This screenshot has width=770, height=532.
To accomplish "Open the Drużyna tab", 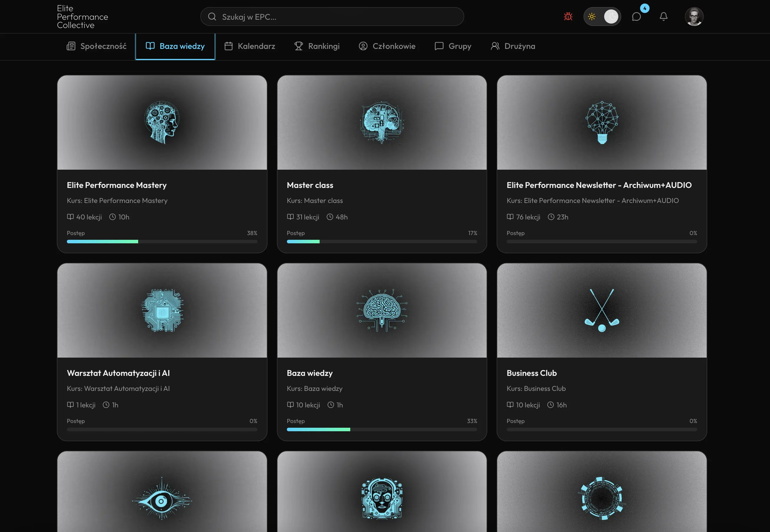I will (x=513, y=46).
